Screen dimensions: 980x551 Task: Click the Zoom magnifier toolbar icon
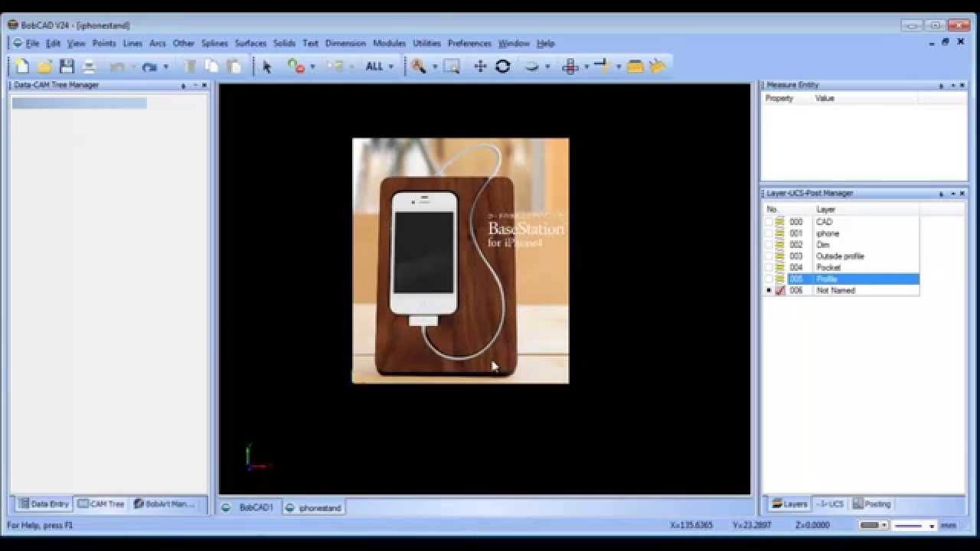pyautogui.click(x=418, y=67)
